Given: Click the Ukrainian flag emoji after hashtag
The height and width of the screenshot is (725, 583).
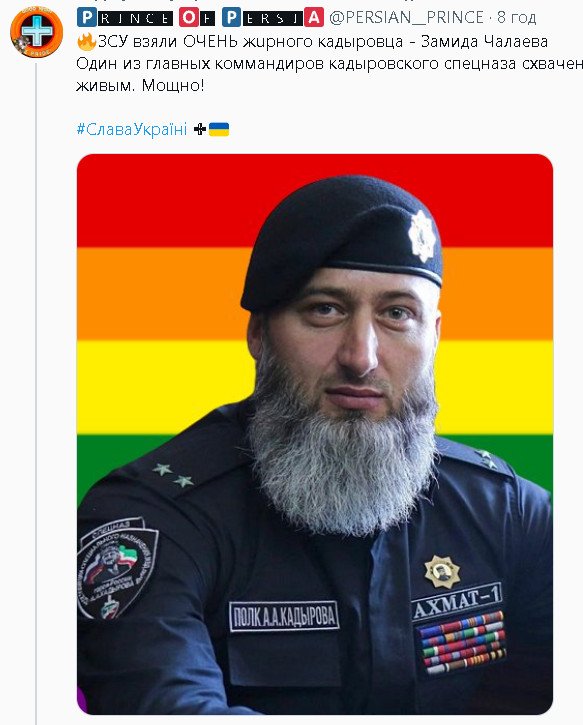Looking at the screenshot, I should coord(219,129).
